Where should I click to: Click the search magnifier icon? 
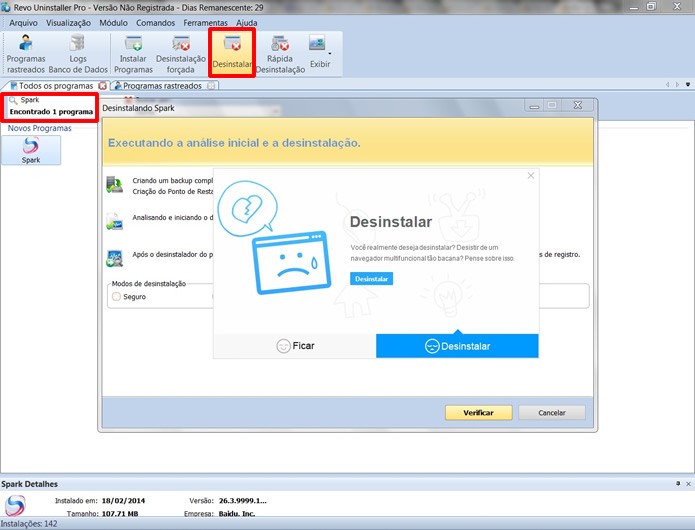pos(13,100)
